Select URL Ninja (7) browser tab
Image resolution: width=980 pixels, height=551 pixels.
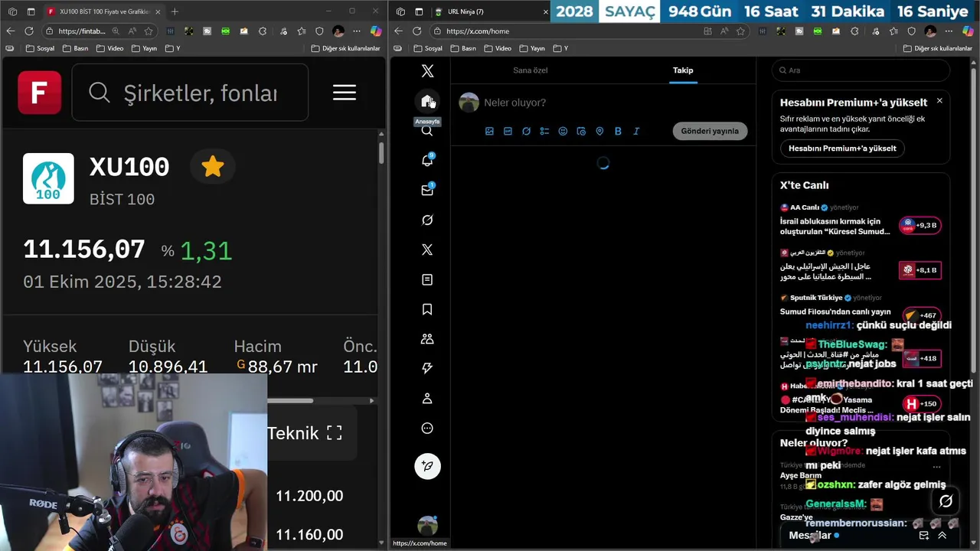coord(488,11)
